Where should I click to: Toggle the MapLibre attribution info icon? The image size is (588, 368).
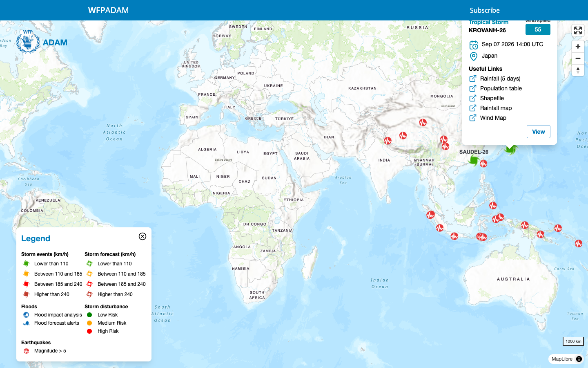pos(579,359)
